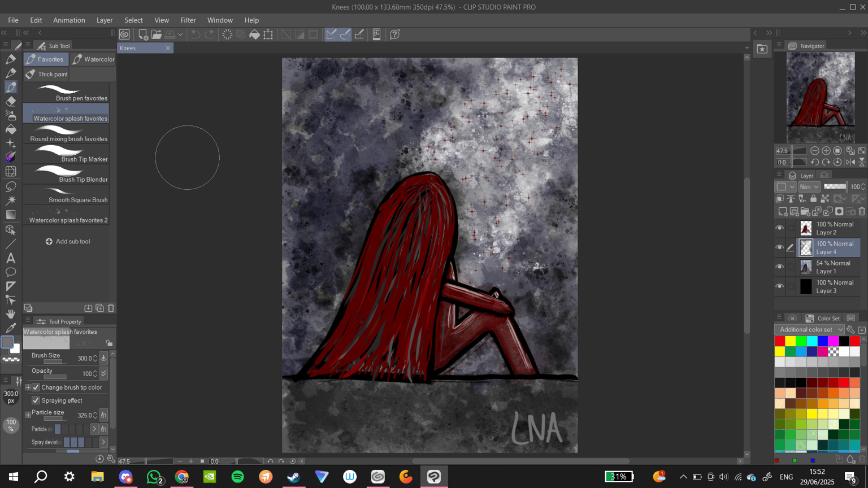Image resolution: width=868 pixels, height=488 pixels.
Task: Open Additional color set dropdown
Action: (x=809, y=330)
